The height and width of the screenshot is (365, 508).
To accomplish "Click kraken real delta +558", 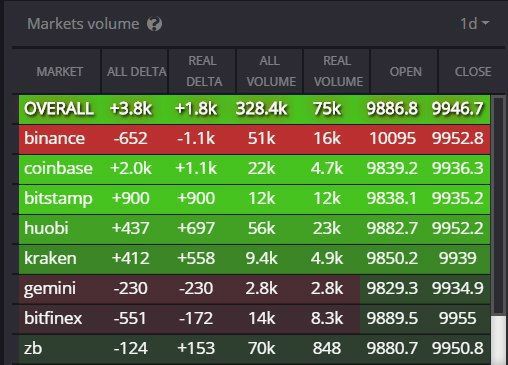I will pos(196,258).
